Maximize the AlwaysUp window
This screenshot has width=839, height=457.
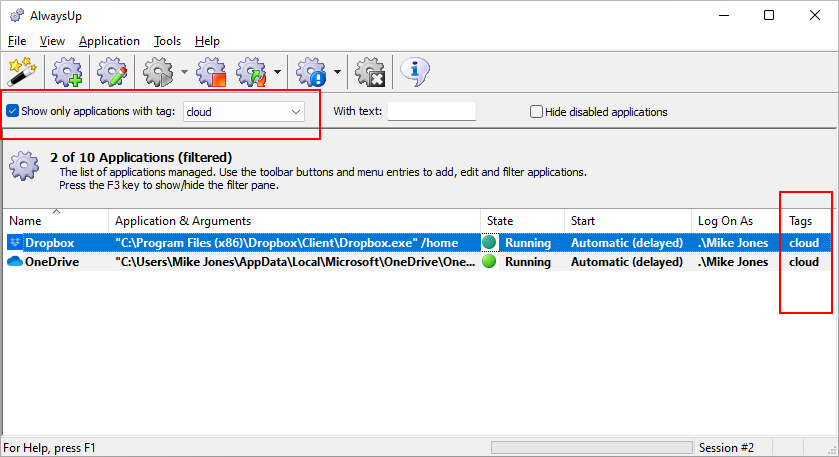[769, 15]
